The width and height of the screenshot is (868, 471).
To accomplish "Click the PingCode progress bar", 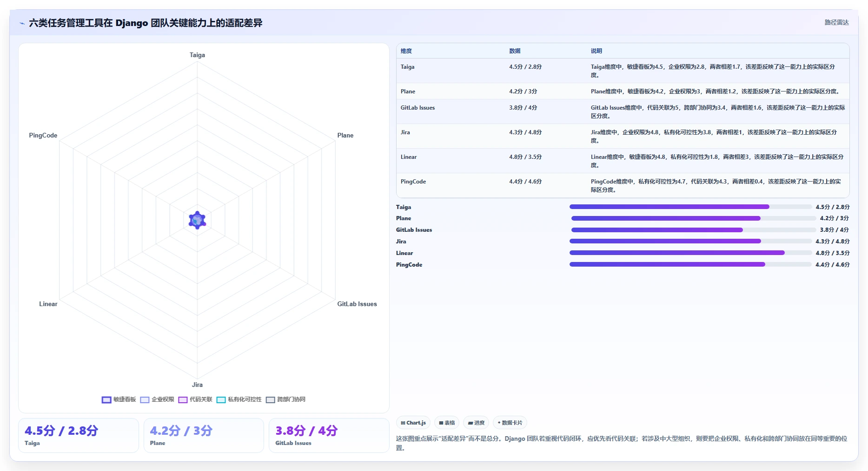I will coord(690,264).
